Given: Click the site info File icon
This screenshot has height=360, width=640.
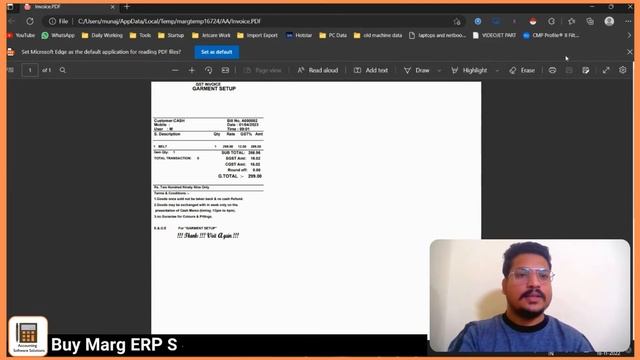Looking at the screenshot, I should pos(58,21).
